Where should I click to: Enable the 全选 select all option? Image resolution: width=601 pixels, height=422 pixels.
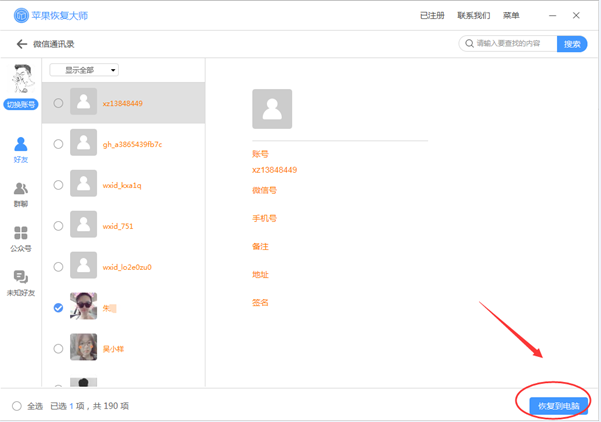click(x=16, y=406)
